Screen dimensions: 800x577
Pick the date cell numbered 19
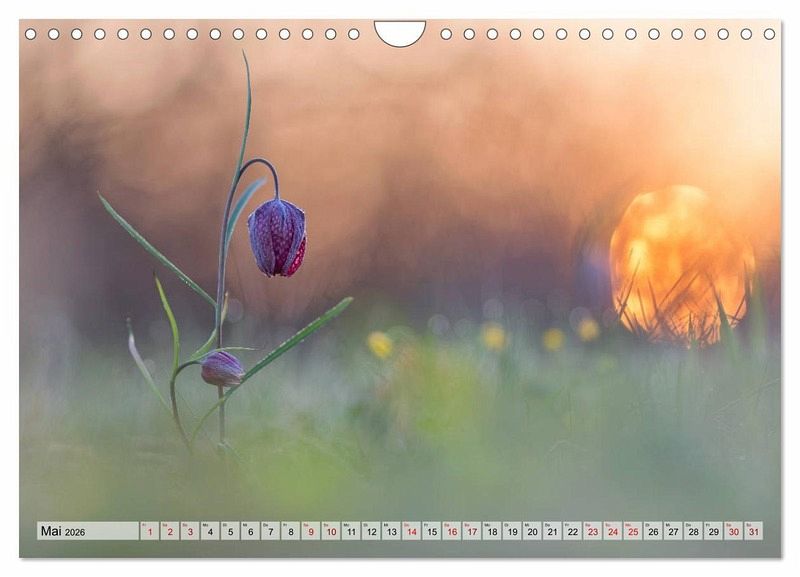pos(512,531)
